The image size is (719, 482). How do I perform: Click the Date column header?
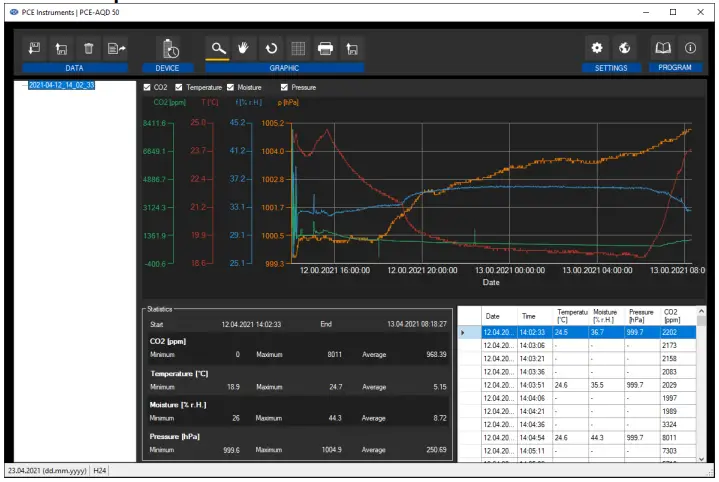pyautogui.click(x=499, y=316)
